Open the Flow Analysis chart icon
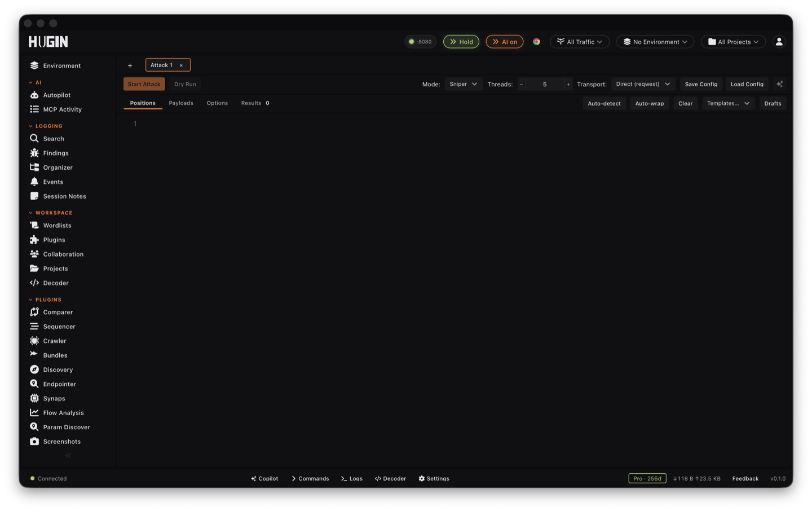Screen dimensions: 812x511 pyautogui.click(x=34, y=413)
